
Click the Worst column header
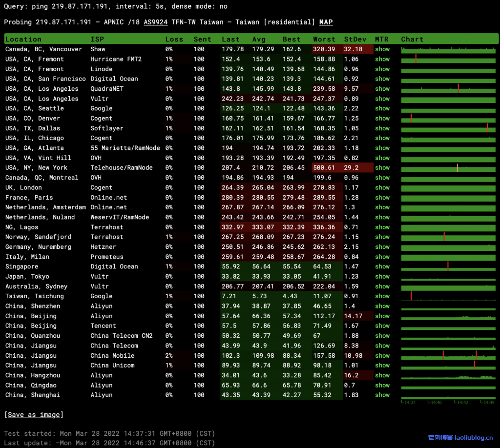[324, 39]
